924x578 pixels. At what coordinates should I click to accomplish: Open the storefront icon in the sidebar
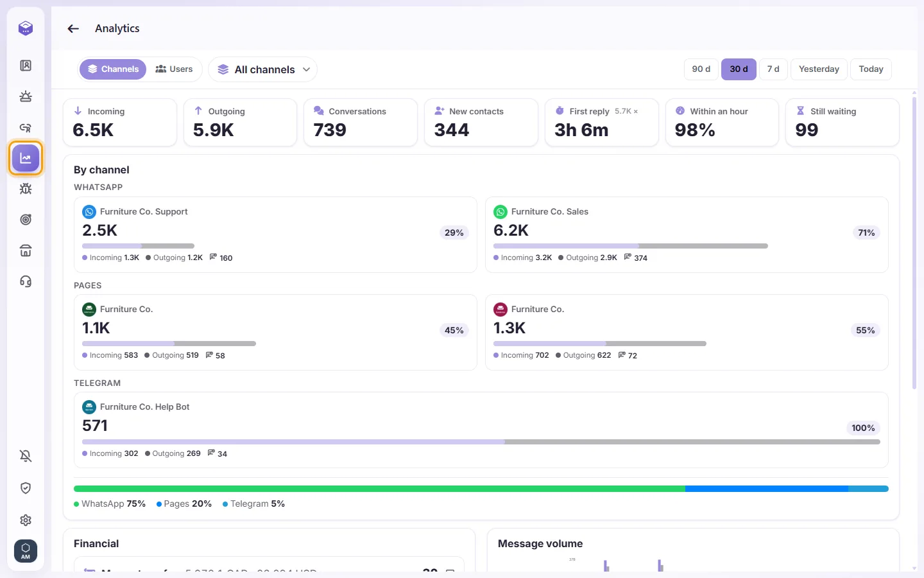(x=26, y=250)
